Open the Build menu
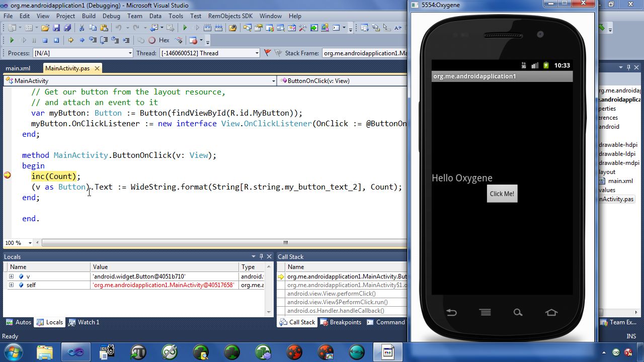This screenshot has width=644, height=362. tap(89, 16)
